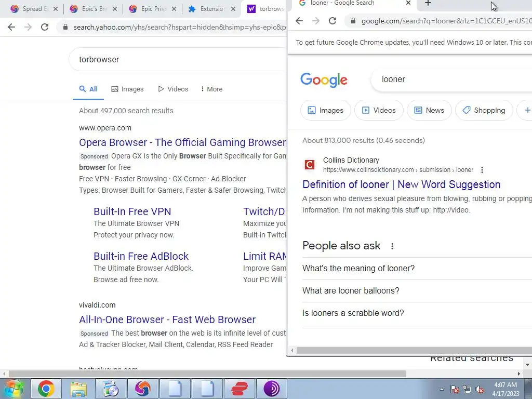The image size is (532, 399).
Task: Open People also ask options menu
Action: [392, 246]
